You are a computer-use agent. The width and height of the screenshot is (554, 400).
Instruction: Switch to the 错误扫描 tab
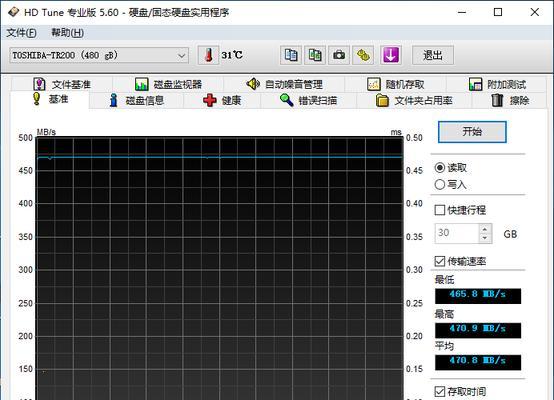click(308, 100)
